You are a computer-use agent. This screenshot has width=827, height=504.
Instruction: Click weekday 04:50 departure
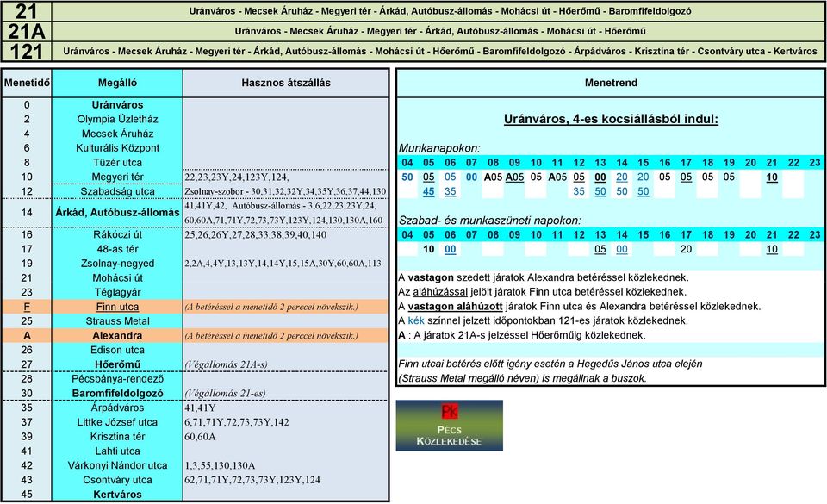(407, 177)
